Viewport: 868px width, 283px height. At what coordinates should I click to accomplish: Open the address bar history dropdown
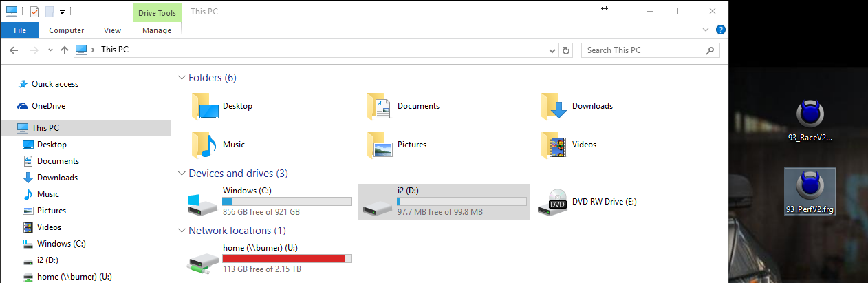pyautogui.click(x=552, y=50)
